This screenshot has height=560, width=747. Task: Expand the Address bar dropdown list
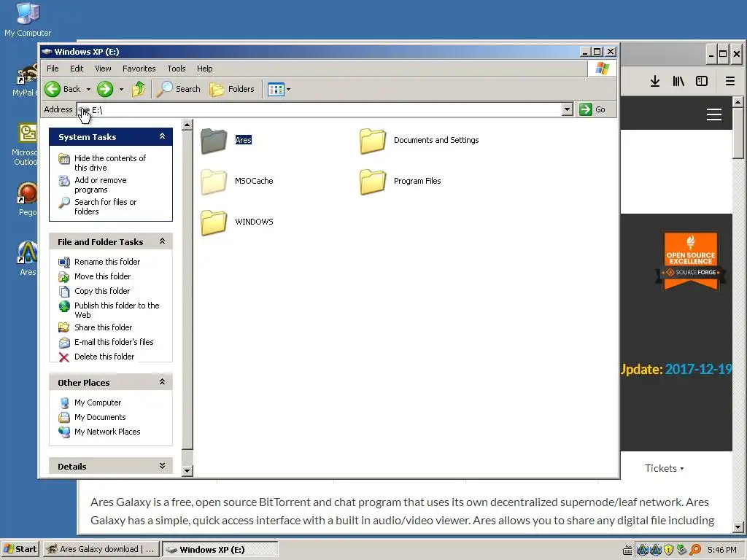[x=567, y=109]
